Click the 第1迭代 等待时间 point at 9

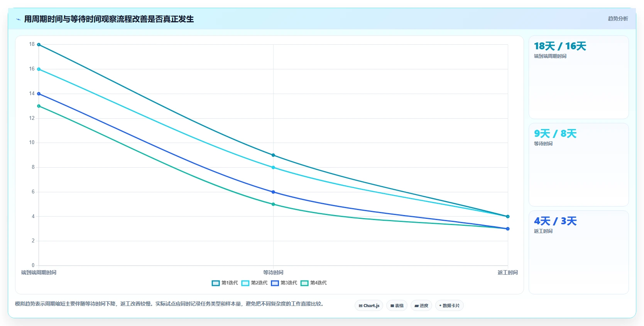[x=273, y=155]
